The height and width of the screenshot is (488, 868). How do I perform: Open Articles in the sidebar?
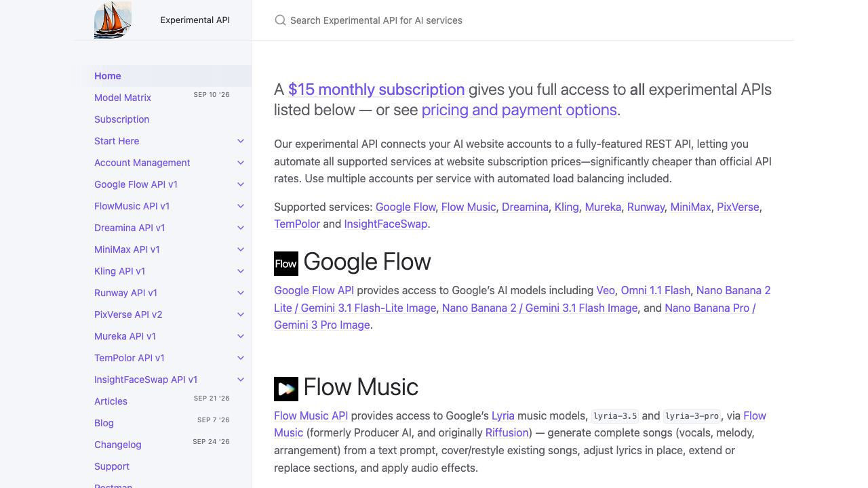(x=111, y=401)
